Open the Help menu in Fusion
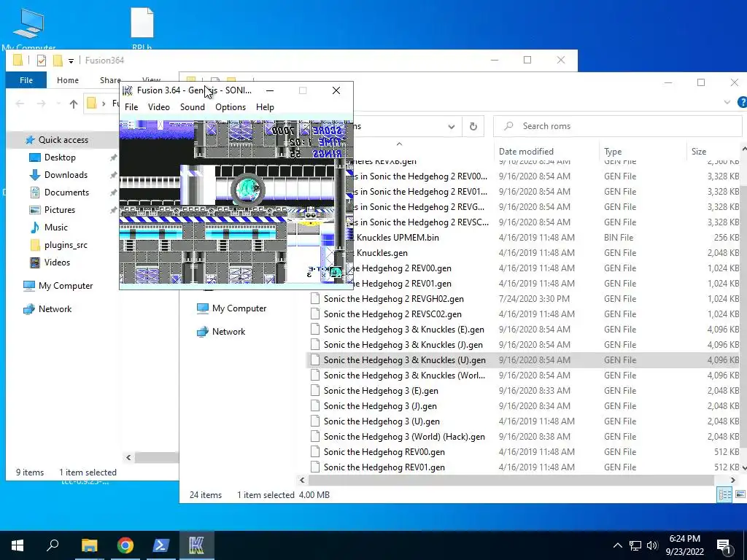 click(x=265, y=107)
